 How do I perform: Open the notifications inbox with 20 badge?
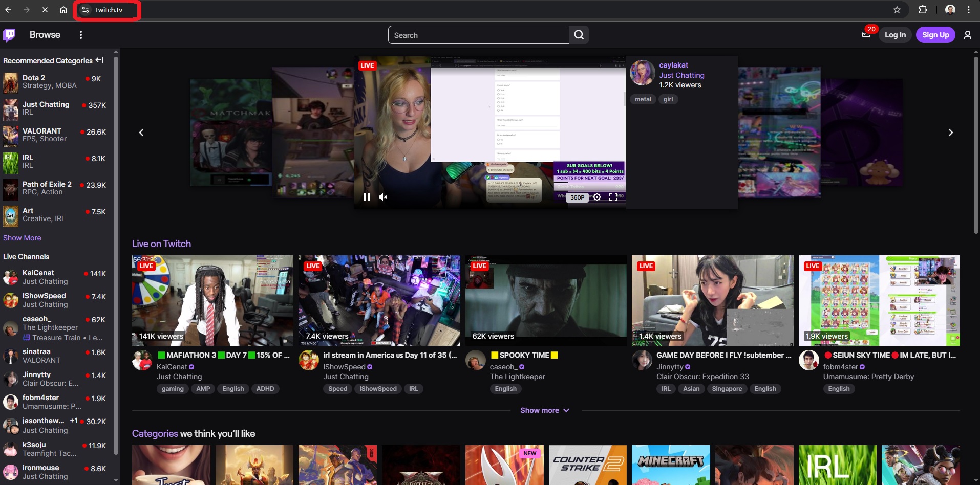866,35
